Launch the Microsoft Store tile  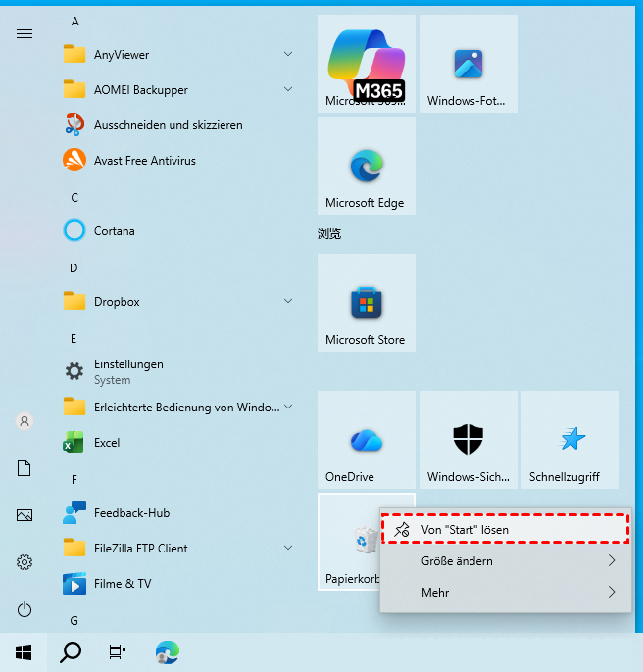[367, 303]
